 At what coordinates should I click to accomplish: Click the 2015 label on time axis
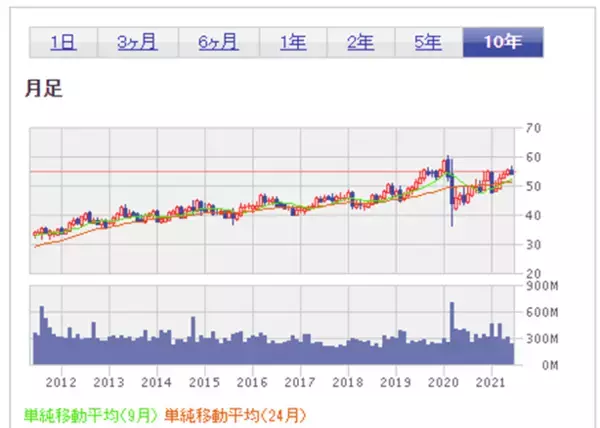(x=204, y=382)
